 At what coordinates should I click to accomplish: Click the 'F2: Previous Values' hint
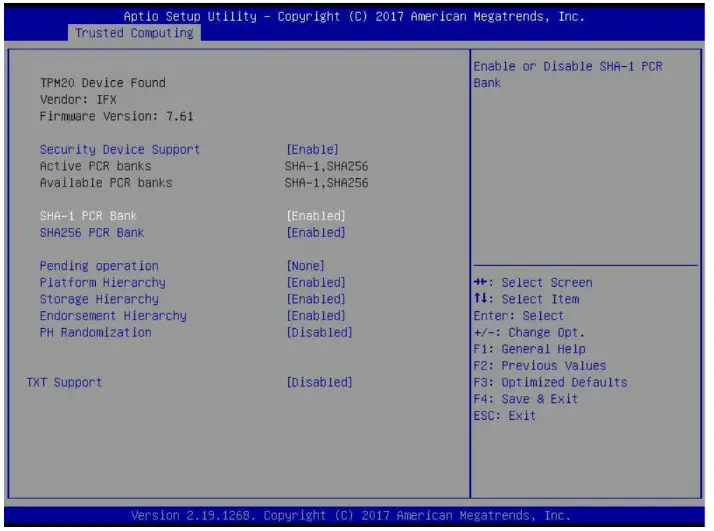540,366
